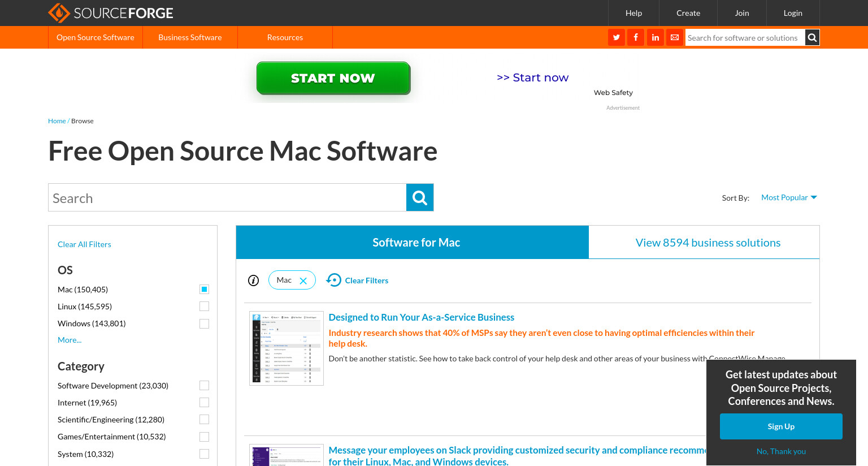Check the Software Development category checkbox

click(205, 386)
